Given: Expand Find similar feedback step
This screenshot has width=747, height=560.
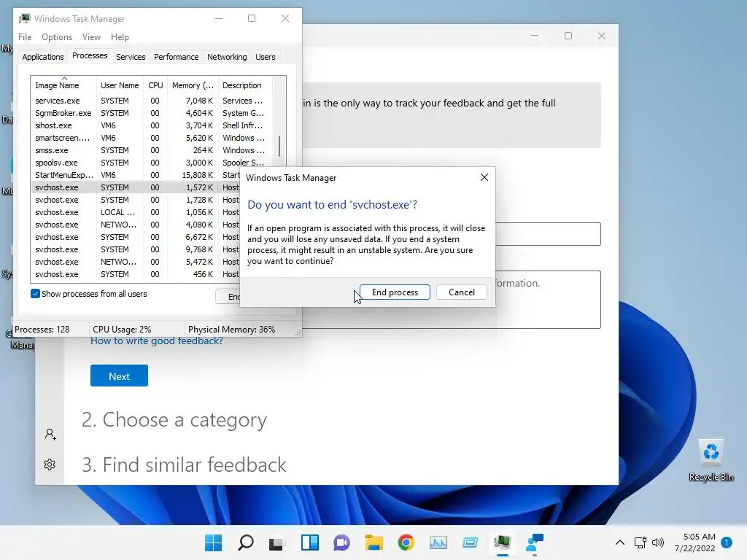Looking at the screenshot, I should 185,464.
